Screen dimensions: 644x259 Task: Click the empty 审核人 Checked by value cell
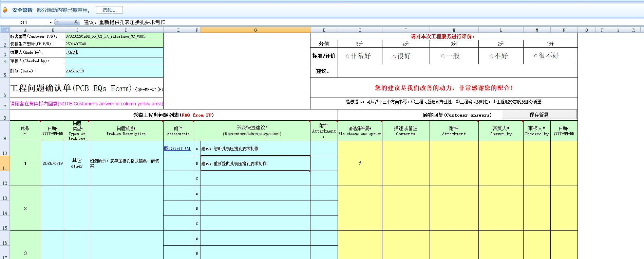point(114,61)
